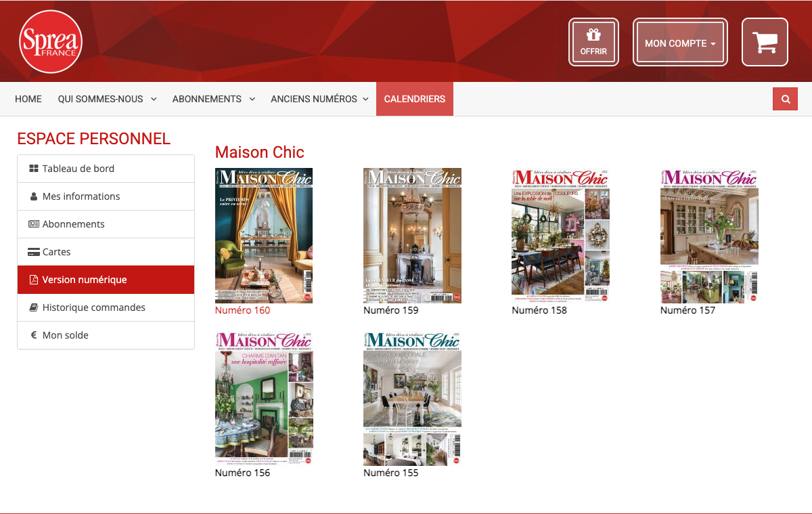Expand the Qui sommes-nous menu
Screen dimensions: 812x514
[x=107, y=99]
